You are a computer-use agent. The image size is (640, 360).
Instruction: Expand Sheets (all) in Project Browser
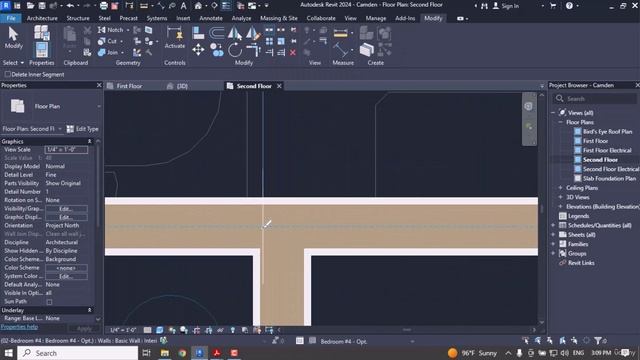[553, 235]
